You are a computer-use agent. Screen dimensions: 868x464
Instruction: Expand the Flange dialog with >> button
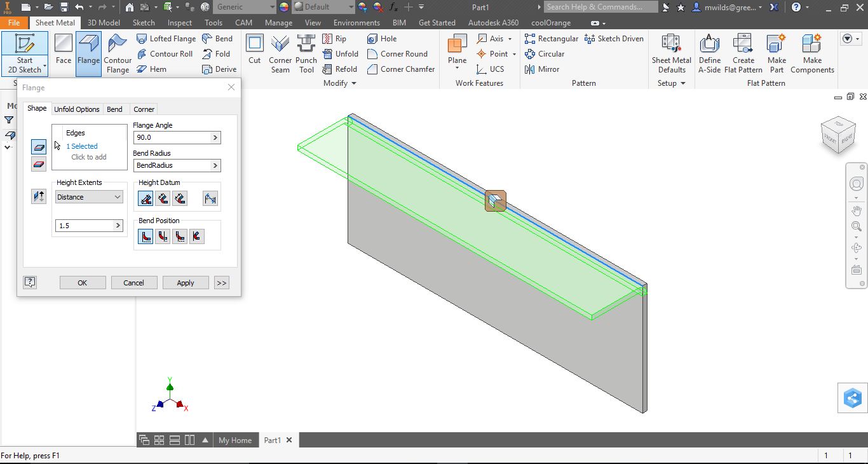pyautogui.click(x=221, y=283)
